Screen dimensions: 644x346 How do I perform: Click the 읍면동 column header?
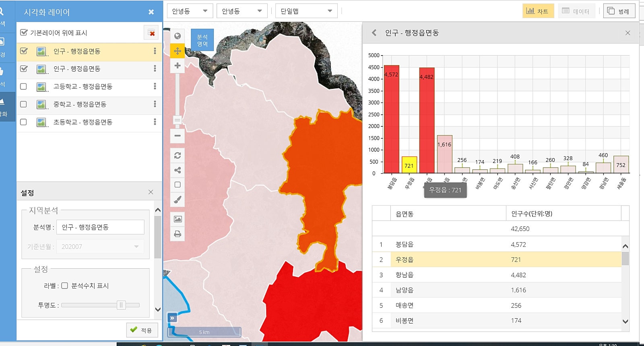click(x=448, y=214)
